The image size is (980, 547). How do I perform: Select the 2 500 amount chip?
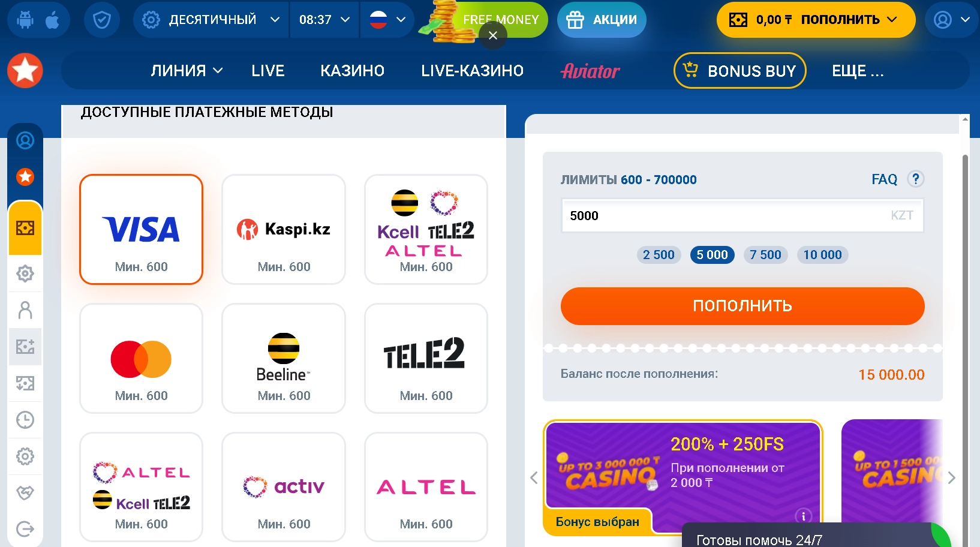coord(659,255)
